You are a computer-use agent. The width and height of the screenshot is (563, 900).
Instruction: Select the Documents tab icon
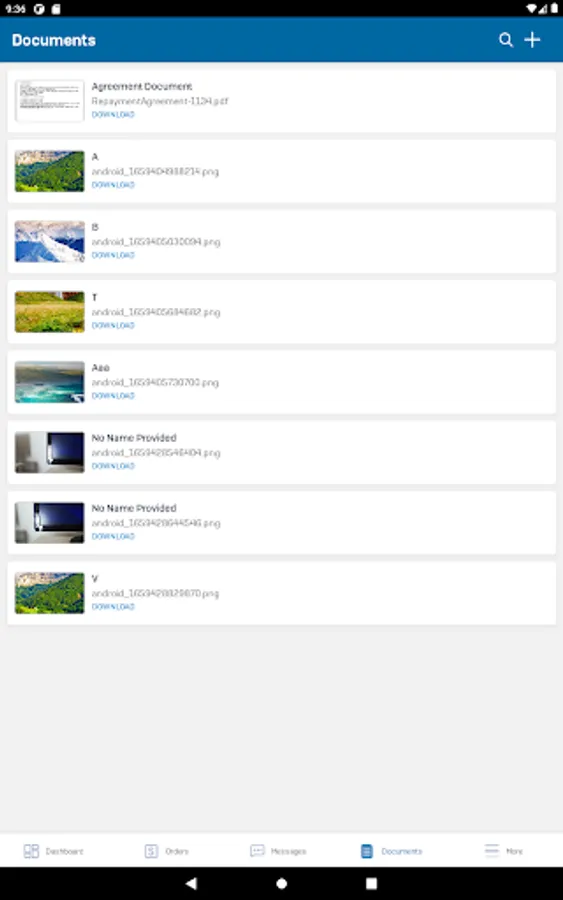click(367, 851)
